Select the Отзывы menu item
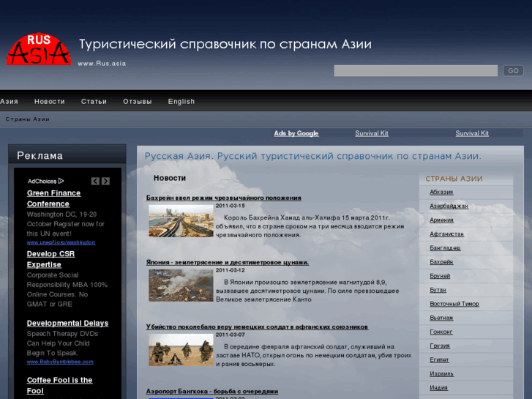Viewport: 532px width, 399px height. [138, 102]
